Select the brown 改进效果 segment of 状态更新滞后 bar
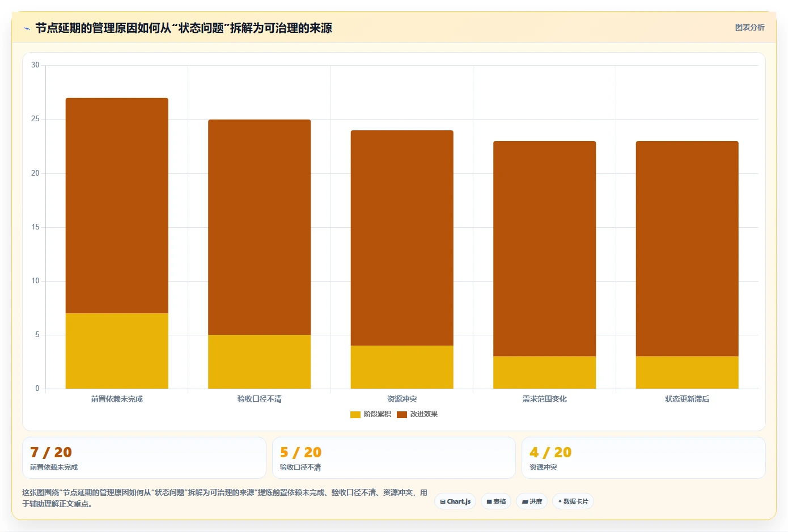This screenshot has width=788, height=532. click(687, 249)
